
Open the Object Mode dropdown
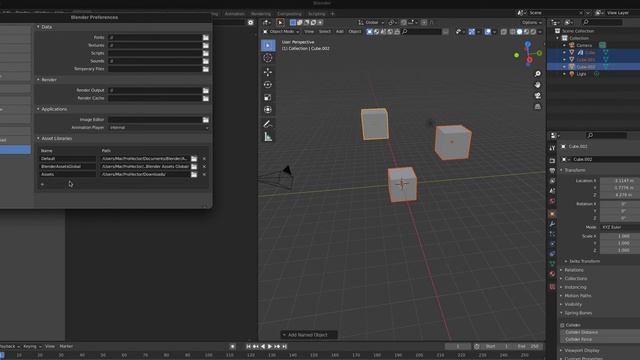point(281,32)
